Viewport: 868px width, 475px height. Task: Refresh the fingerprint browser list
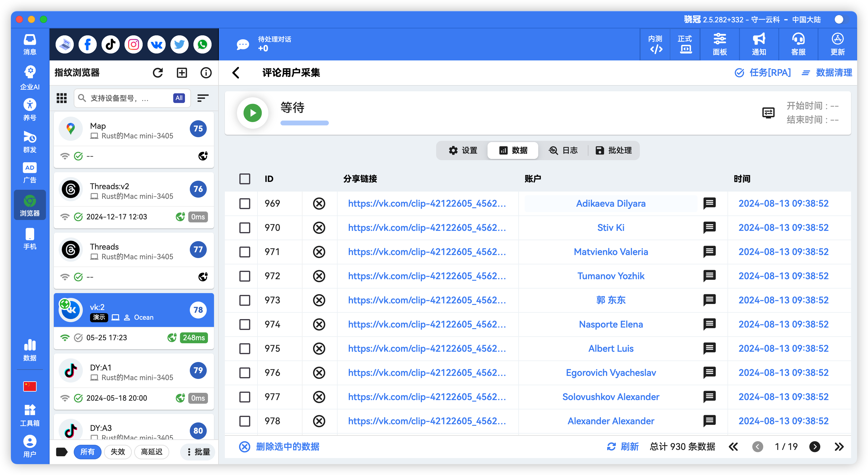click(x=158, y=73)
